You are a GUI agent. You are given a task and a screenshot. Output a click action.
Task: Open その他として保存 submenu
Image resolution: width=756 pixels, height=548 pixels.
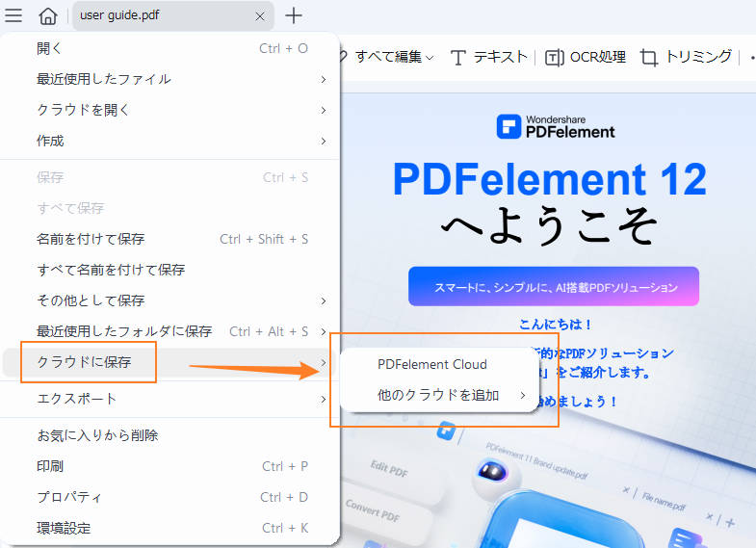[169, 300]
